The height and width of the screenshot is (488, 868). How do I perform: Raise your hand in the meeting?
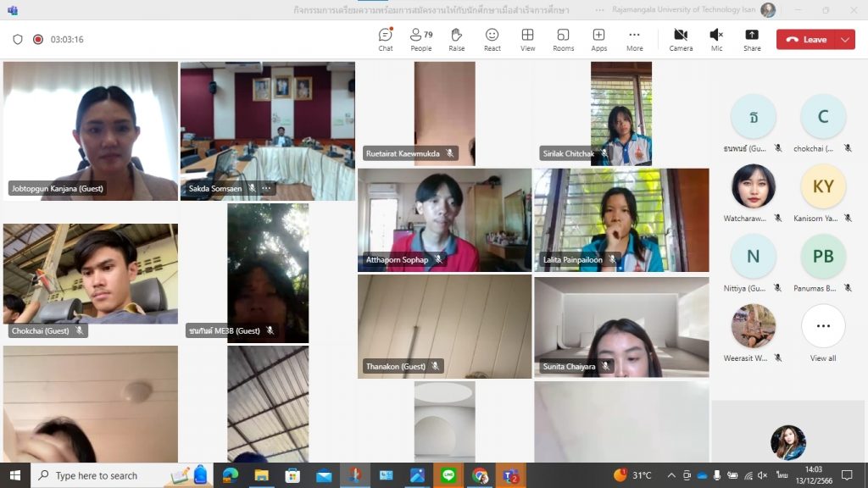point(456,39)
